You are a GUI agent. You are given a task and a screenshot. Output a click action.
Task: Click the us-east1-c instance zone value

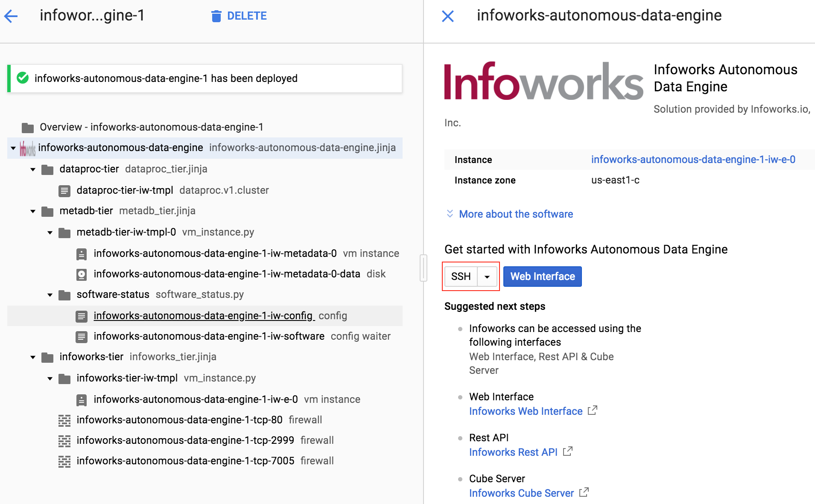point(615,180)
